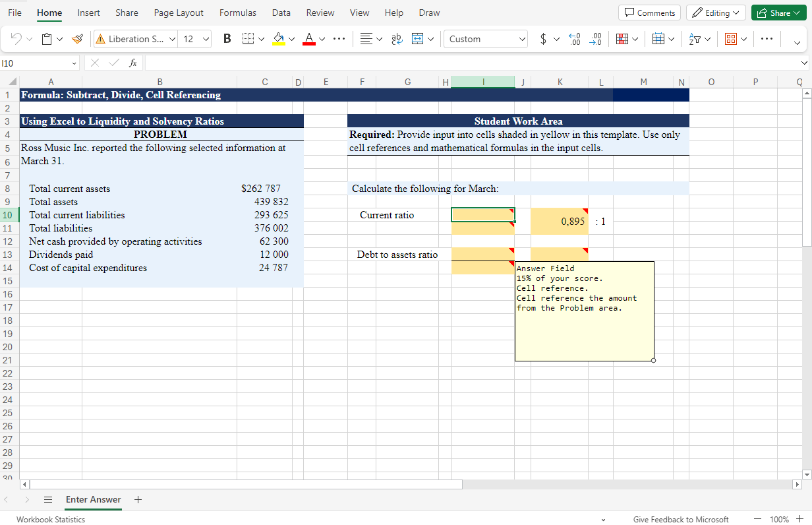Viewport: 812px width, 525px height.
Task: Open the Review menu
Action: [320, 13]
